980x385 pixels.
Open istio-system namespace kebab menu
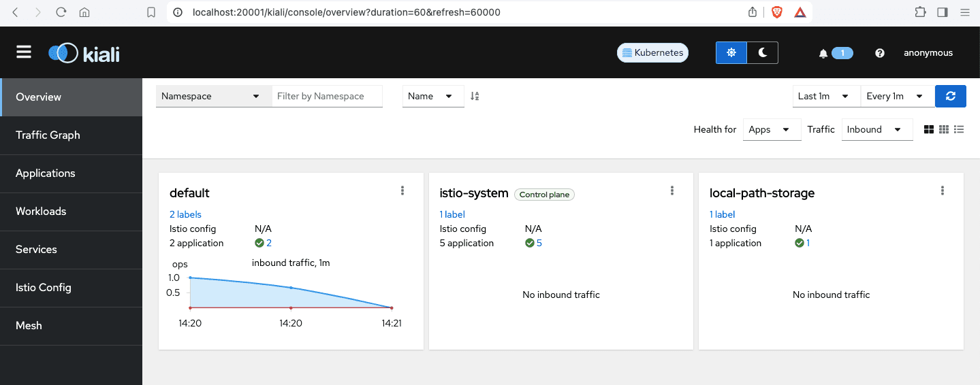672,190
